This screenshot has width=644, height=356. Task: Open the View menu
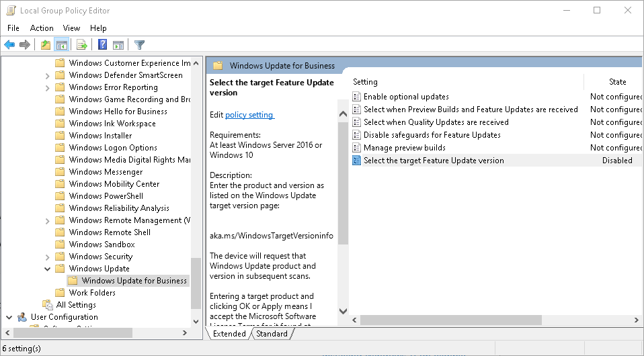[x=71, y=28]
